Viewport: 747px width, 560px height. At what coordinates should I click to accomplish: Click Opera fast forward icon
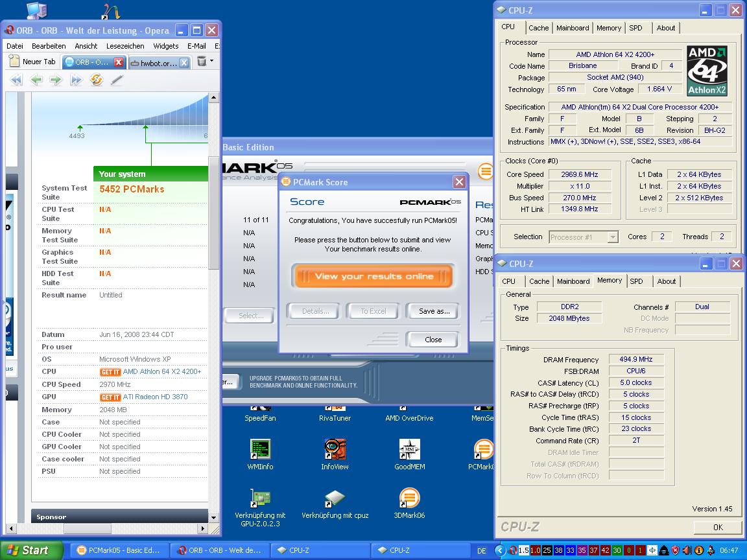pyautogui.click(x=76, y=80)
